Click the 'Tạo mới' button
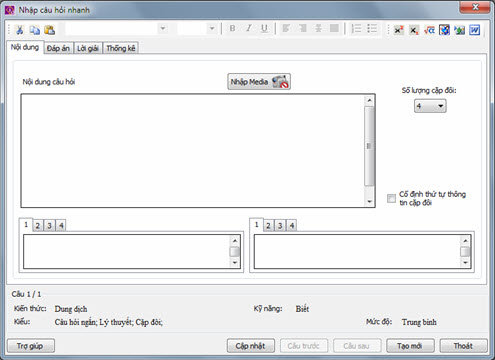The width and height of the screenshot is (495, 360). pyautogui.click(x=410, y=346)
